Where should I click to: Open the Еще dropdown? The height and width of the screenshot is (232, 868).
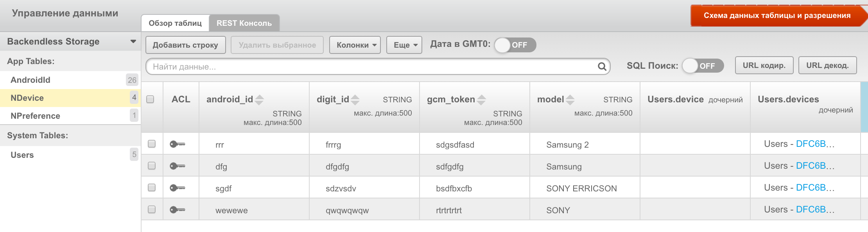click(x=404, y=45)
